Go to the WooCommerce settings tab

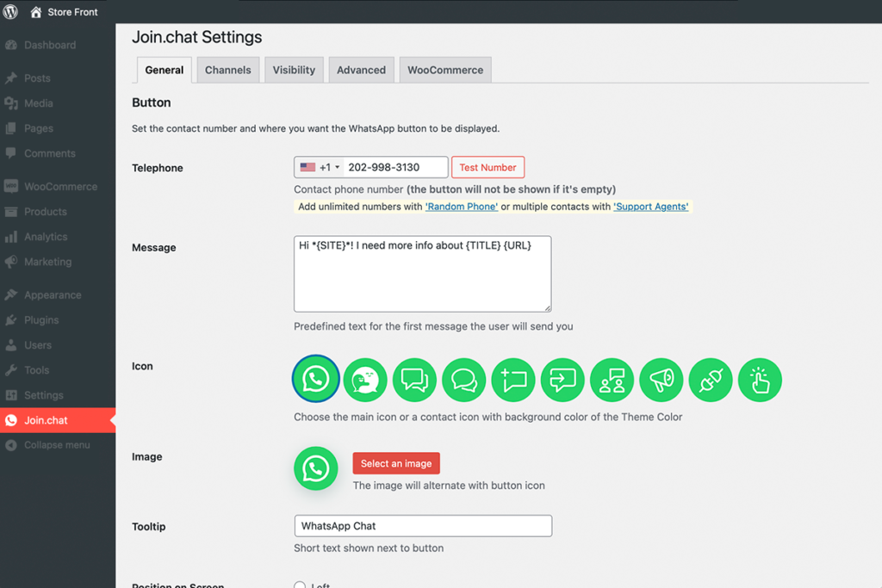tap(445, 71)
